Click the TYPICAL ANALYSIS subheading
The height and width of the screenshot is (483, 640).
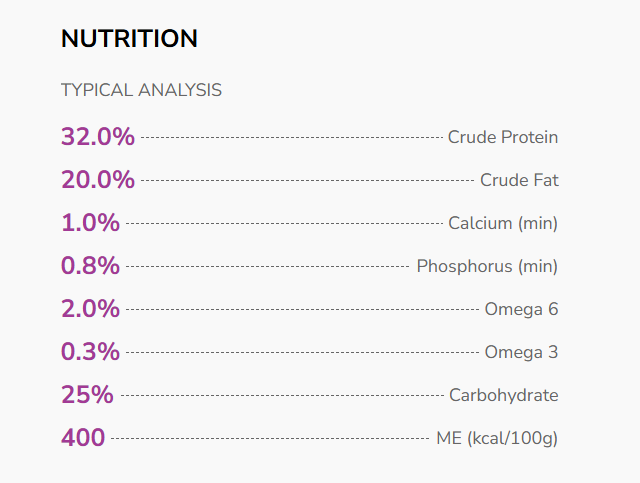pyautogui.click(x=141, y=90)
